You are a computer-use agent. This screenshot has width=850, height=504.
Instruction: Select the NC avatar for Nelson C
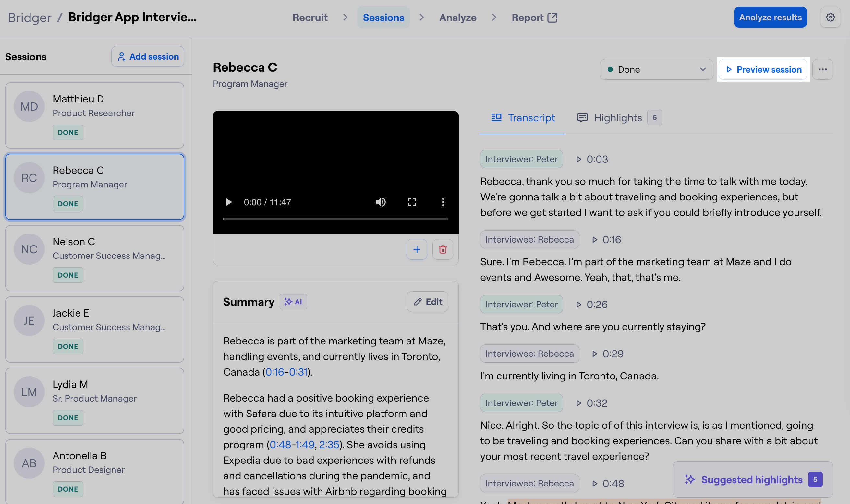coord(29,249)
